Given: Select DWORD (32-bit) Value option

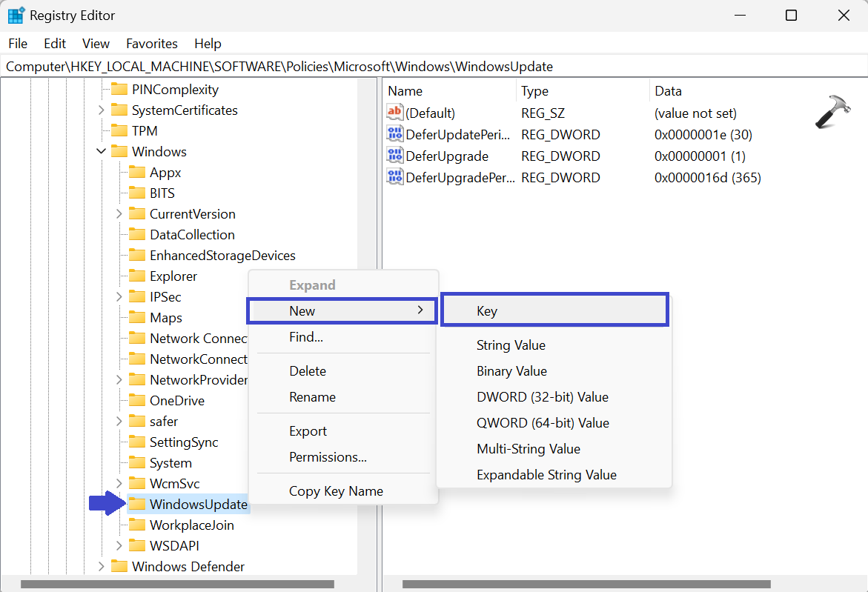Looking at the screenshot, I should [542, 397].
